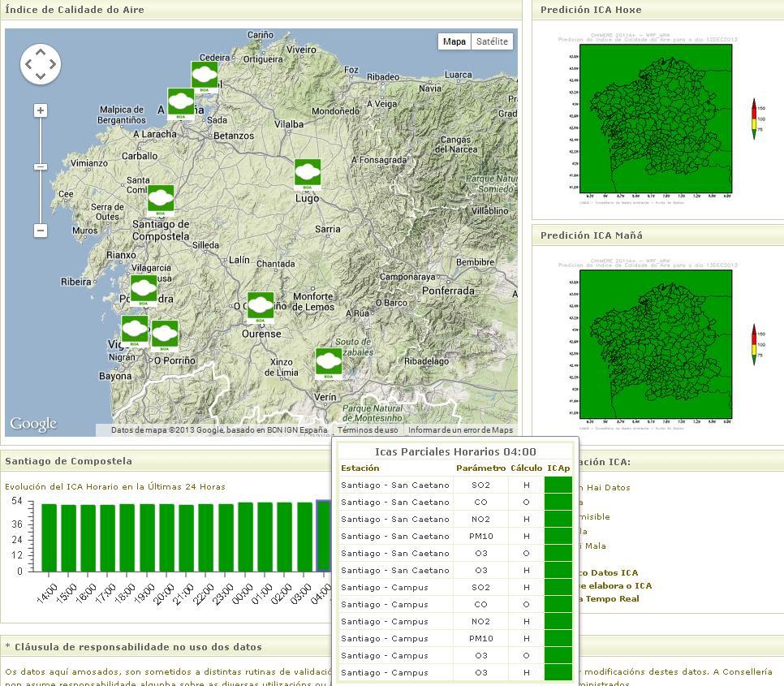Click the 18:00 ICA bar

click(x=127, y=537)
